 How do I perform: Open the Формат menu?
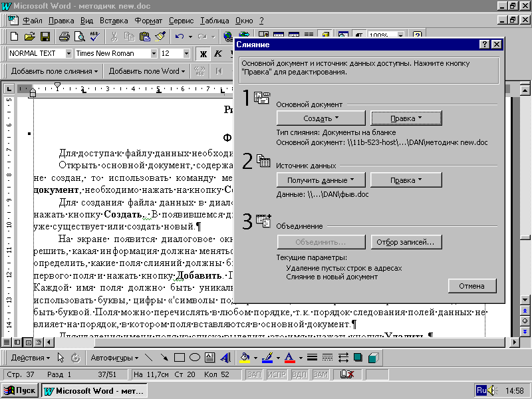pos(148,21)
